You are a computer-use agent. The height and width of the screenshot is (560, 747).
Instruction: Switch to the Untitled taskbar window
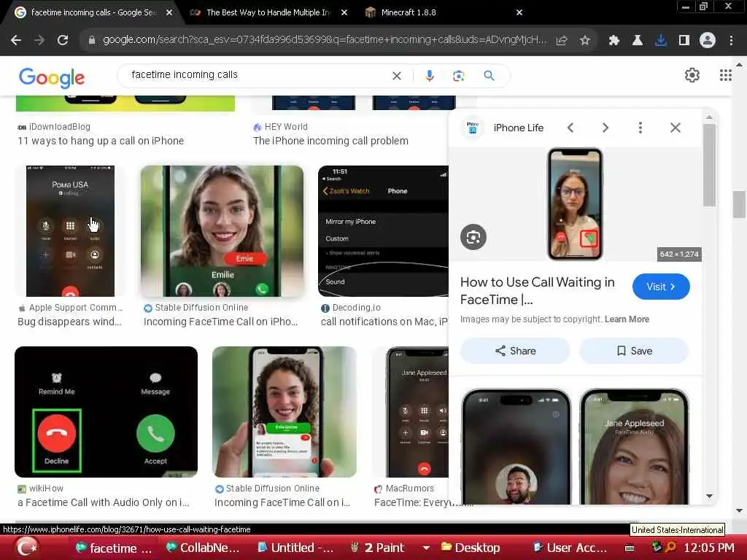295,548
